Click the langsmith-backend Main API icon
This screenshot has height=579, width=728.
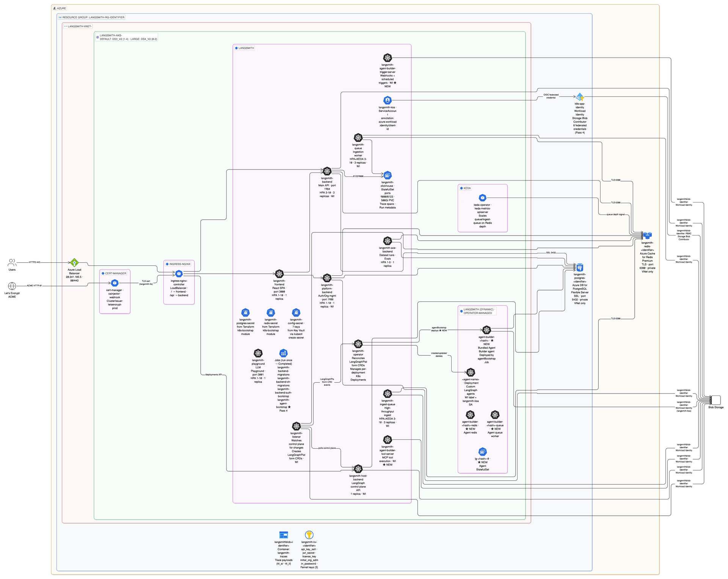click(x=327, y=171)
